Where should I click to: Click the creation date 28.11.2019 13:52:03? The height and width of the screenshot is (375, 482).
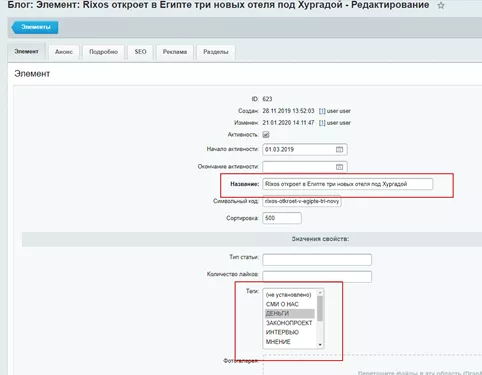click(x=288, y=111)
